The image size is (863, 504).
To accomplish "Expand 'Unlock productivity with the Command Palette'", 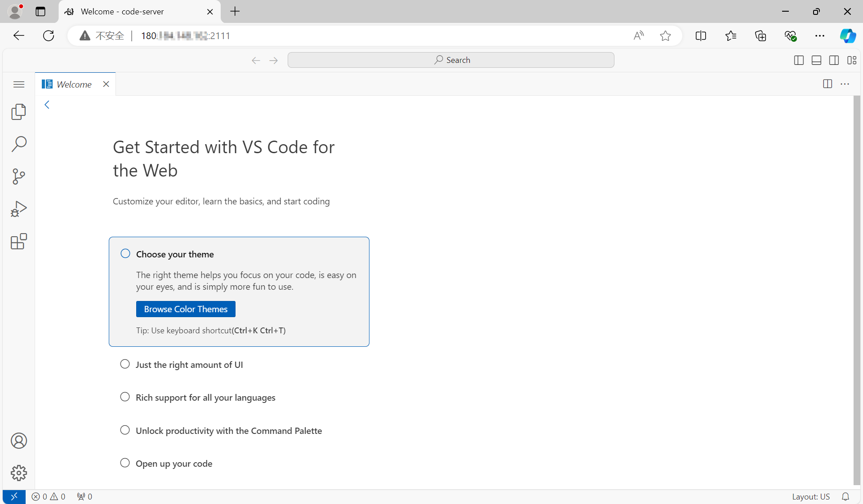I will (x=228, y=431).
